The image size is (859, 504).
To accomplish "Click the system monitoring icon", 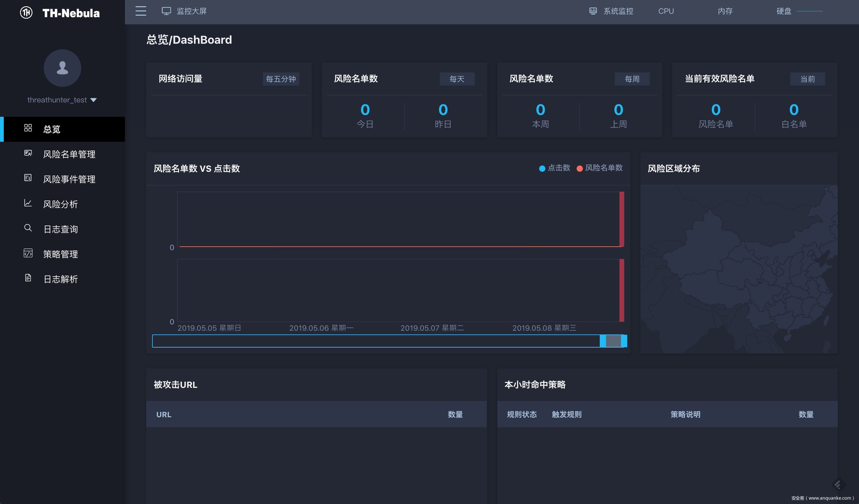I will coord(593,11).
